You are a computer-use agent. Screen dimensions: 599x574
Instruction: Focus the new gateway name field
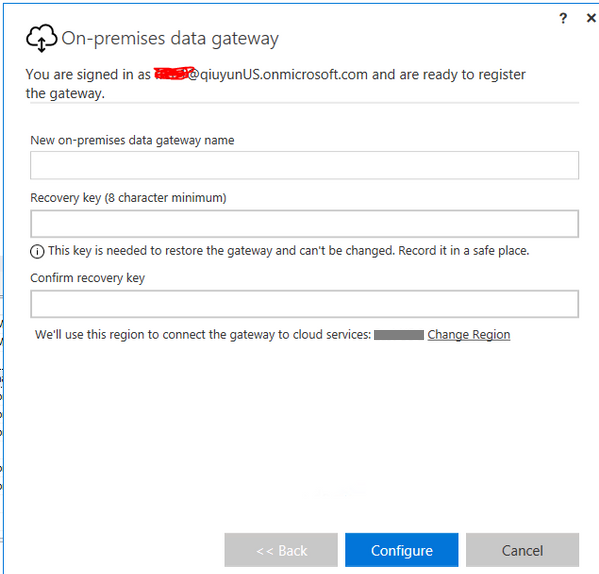point(304,165)
